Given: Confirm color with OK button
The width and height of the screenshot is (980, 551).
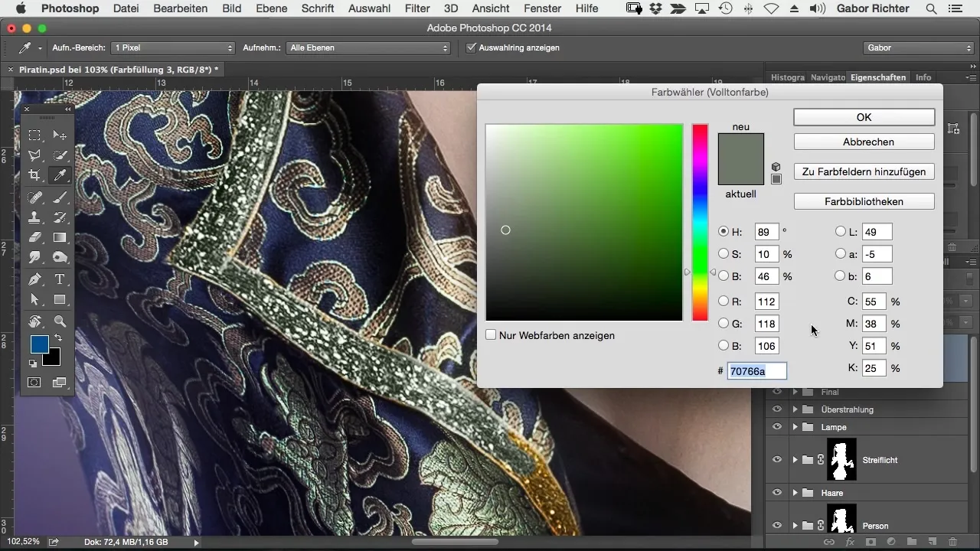Looking at the screenshot, I should pos(864,117).
